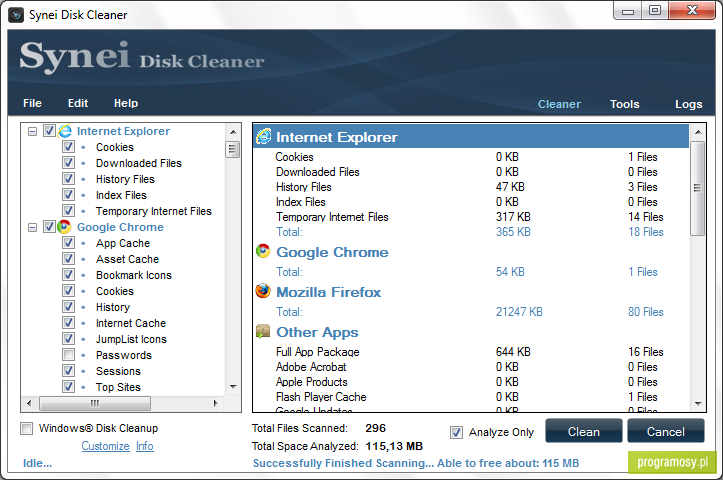Select Bookmark Icons tree item
This screenshot has height=480, width=723.
134,275
